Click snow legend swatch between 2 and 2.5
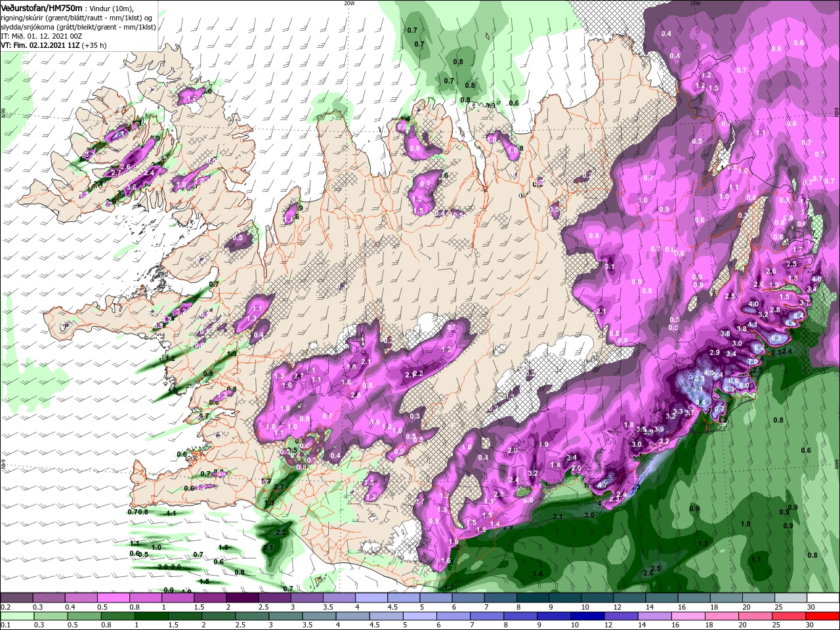840x630 pixels. 242,597
